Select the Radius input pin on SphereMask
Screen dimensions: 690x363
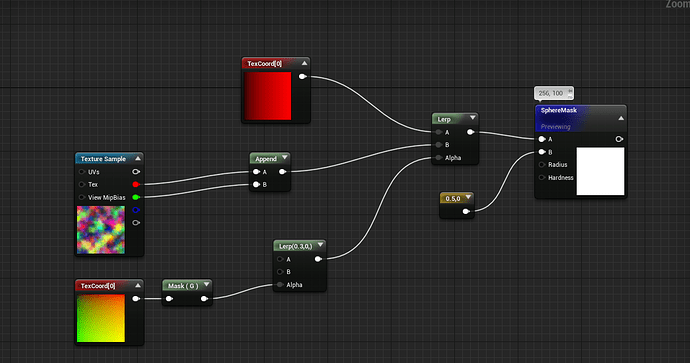(x=542, y=165)
